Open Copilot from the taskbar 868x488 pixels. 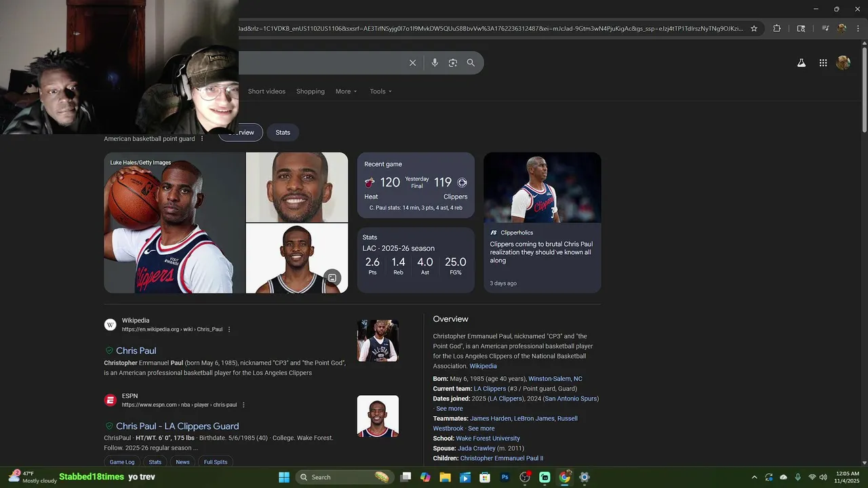click(x=425, y=477)
